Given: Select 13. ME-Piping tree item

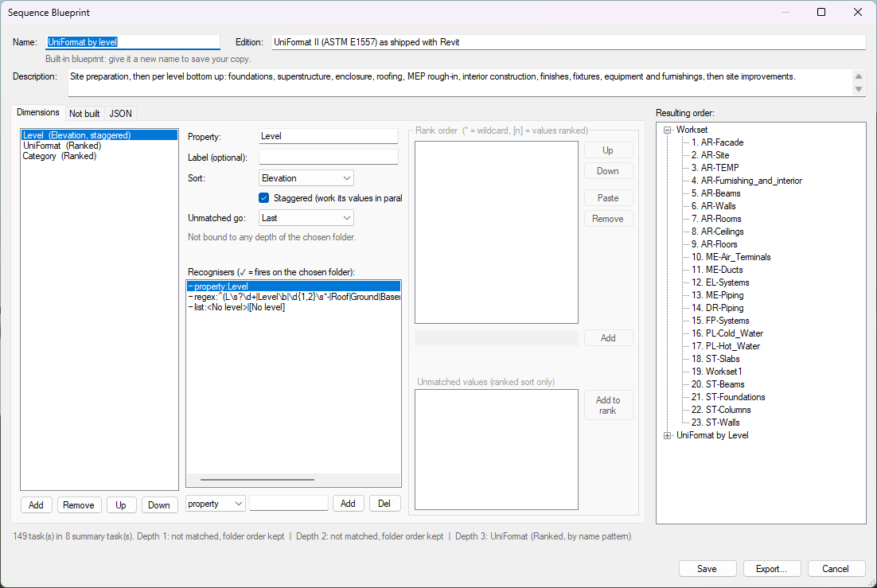Looking at the screenshot, I should tap(718, 295).
